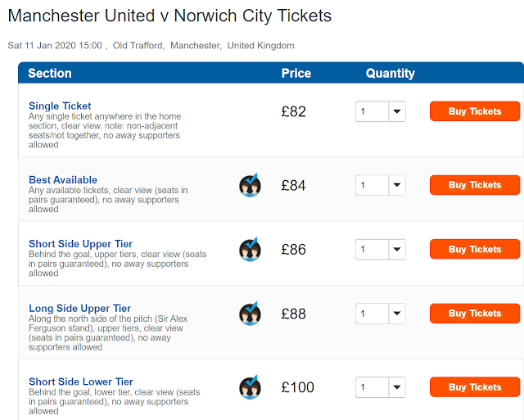The width and height of the screenshot is (524, 420).
Task: Expand quantity selector for Short Side Upper Tier
Action: point(381,249)
